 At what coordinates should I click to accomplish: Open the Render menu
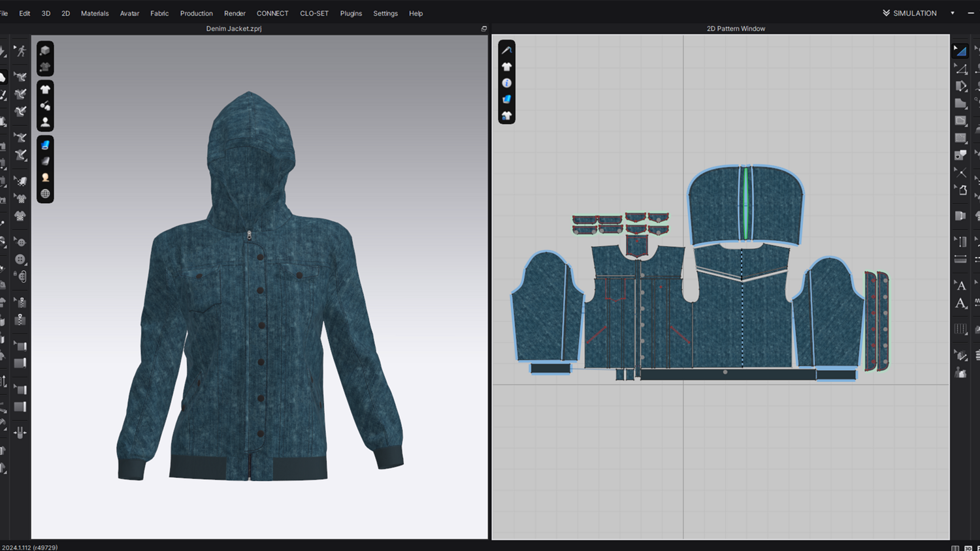click(x=235, y=13)
